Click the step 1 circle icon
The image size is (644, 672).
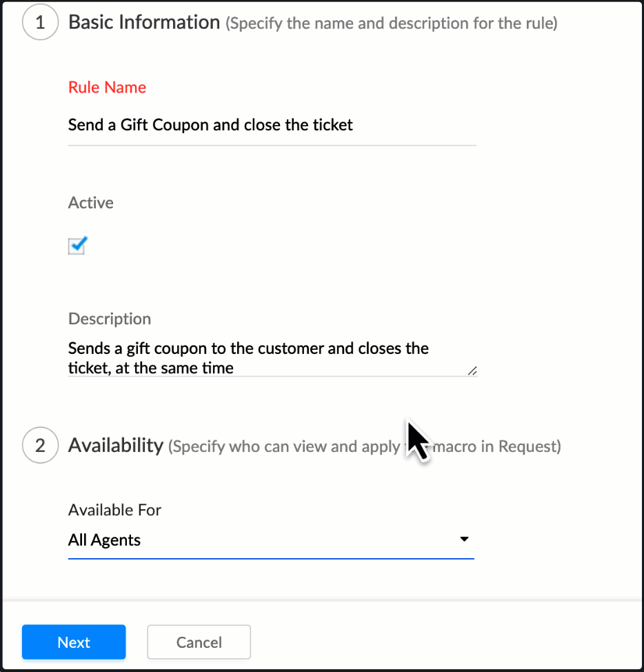point(40,22)
